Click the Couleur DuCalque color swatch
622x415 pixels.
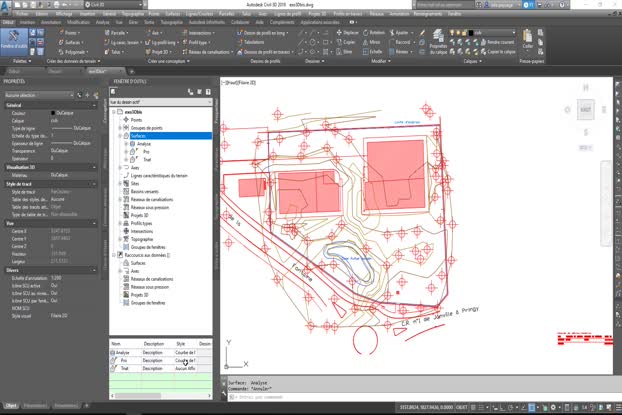coord(53,113)
